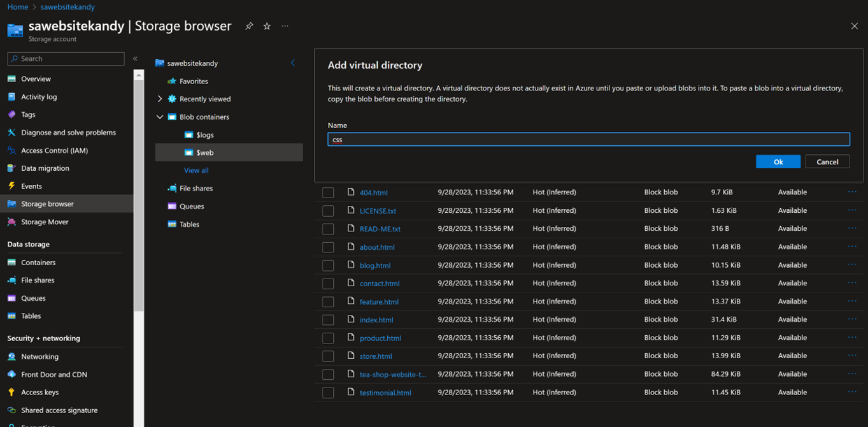868x427 pixels.
Task: Open the context menu for index.html row
Action: [852, 319]
